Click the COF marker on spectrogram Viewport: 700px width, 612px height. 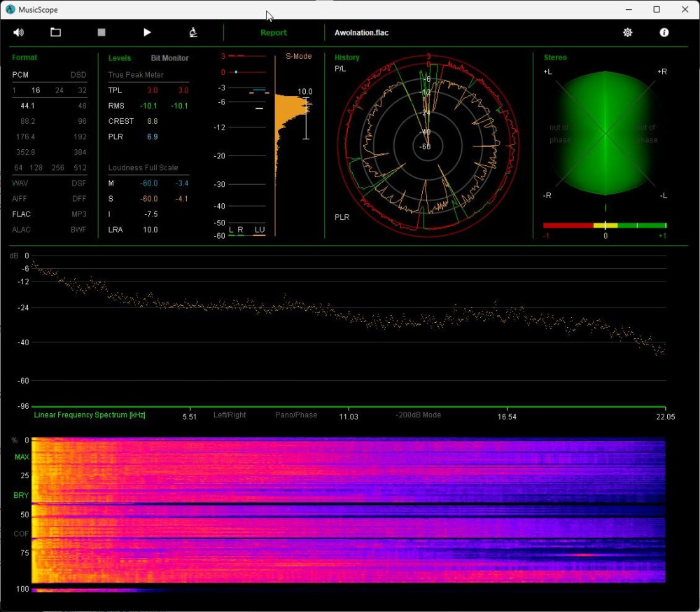point(21,534)
